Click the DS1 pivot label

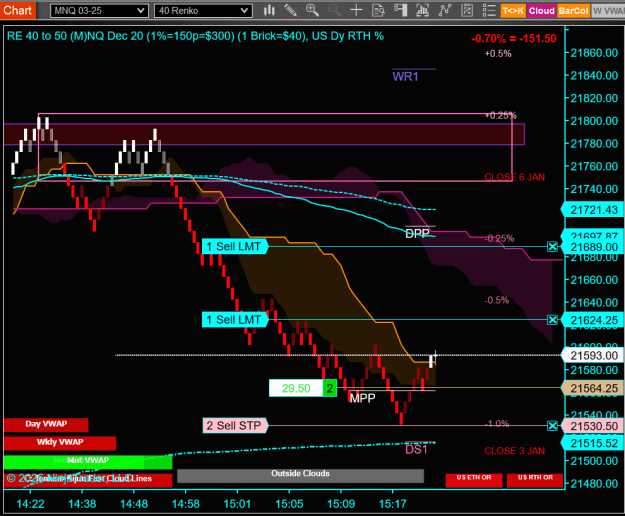[x=416, y=449]
